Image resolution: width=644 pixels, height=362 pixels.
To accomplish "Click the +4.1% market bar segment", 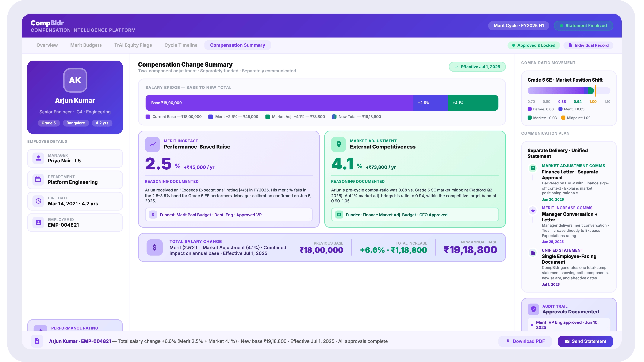I will pos(473,103).
